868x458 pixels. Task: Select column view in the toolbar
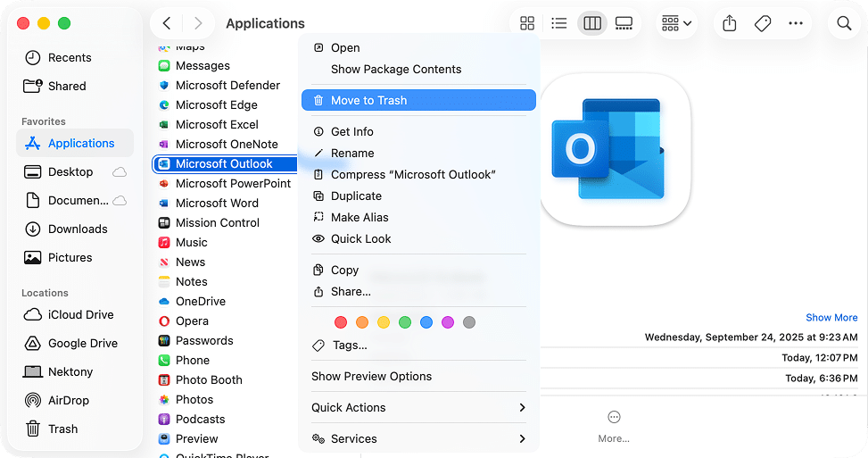coord(591,23)
